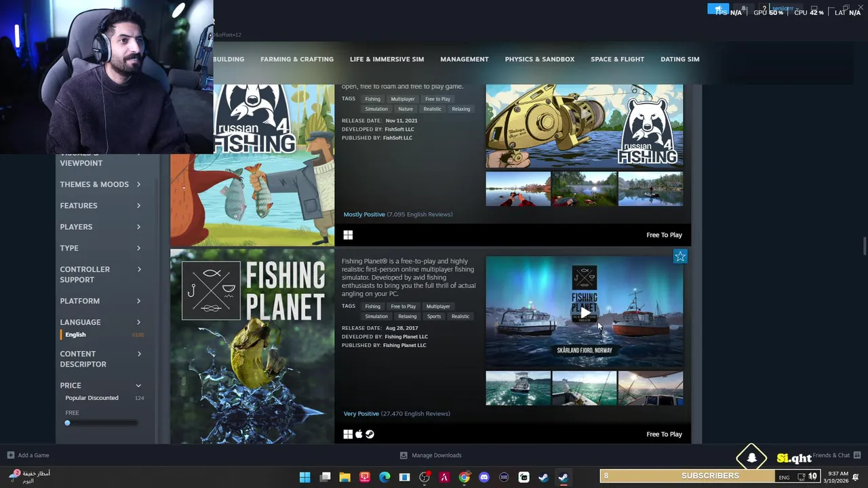The height and width of the screenshot is (488, 868).
Task: Expand the Platform filter section
Action: [x=100, y=301]
